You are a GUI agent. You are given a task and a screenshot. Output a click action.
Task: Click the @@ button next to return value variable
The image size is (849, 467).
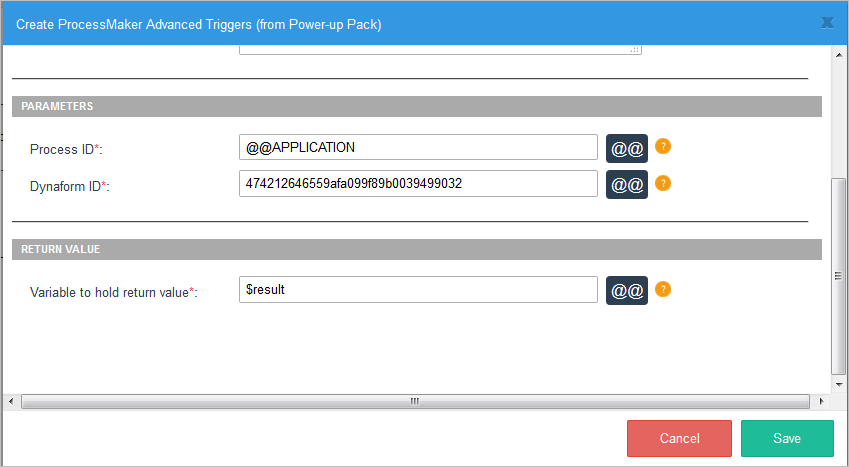(x=627, y=290)
